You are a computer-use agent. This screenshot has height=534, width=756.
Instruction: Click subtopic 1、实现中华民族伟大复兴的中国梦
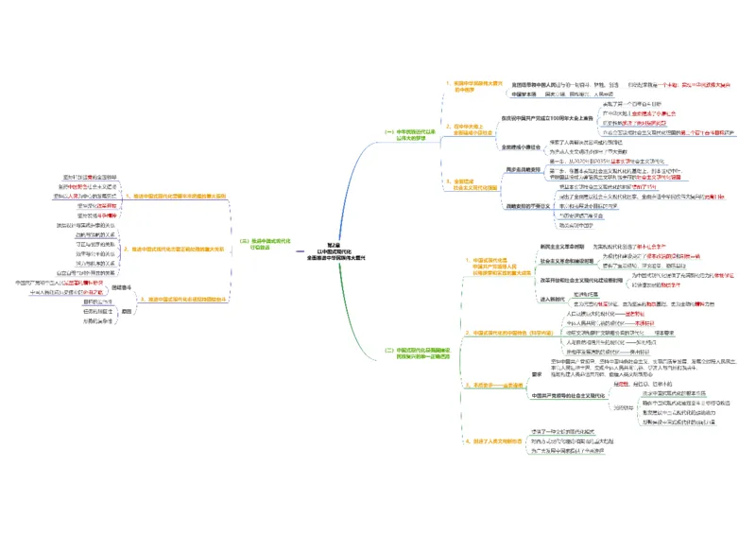(469, 86)
